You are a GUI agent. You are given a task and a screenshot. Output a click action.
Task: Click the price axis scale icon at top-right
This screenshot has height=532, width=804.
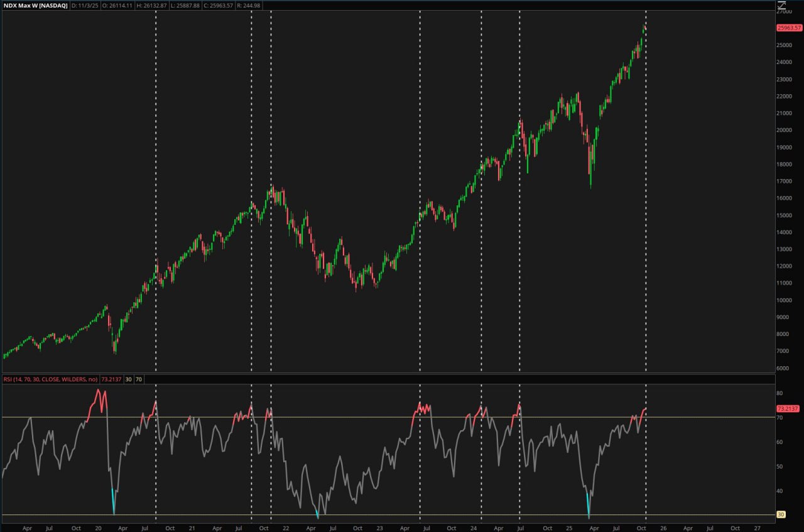[782, 5]
